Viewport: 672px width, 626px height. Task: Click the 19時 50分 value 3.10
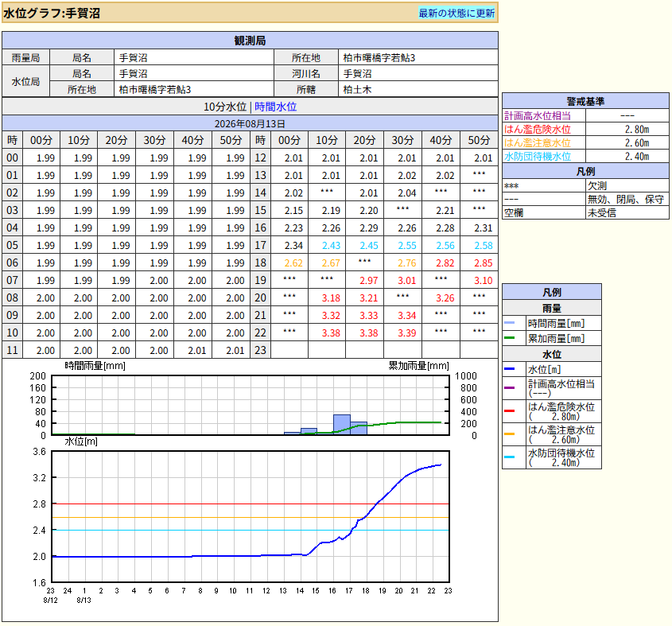[x=483, y=281]
